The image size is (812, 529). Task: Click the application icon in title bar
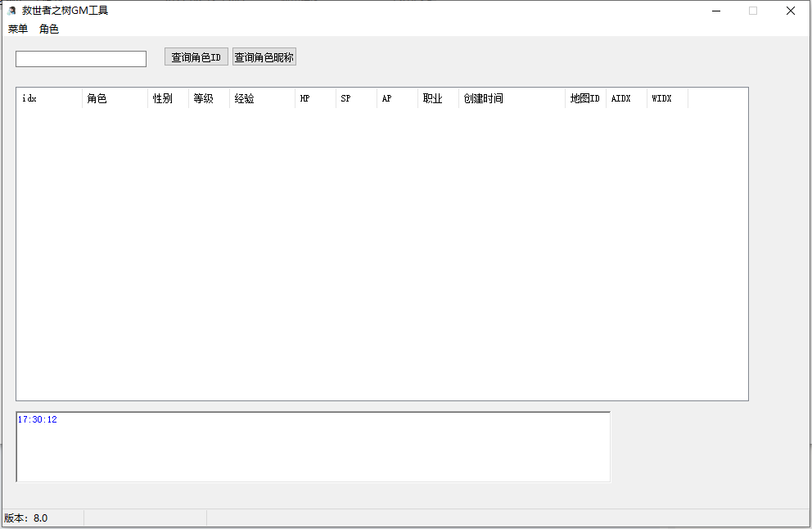[x=12, y=11]
